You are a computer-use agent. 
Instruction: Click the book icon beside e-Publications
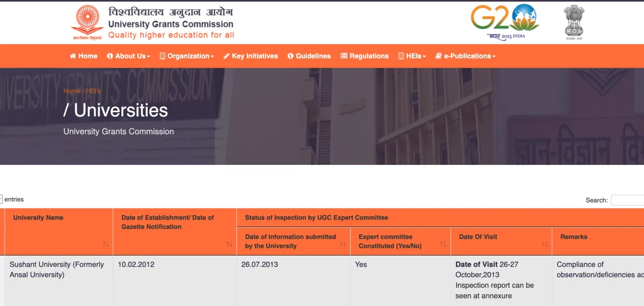(438, 56)
